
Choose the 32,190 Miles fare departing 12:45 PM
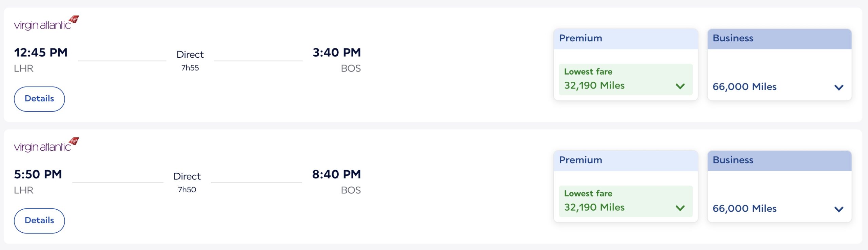(594, 85)
